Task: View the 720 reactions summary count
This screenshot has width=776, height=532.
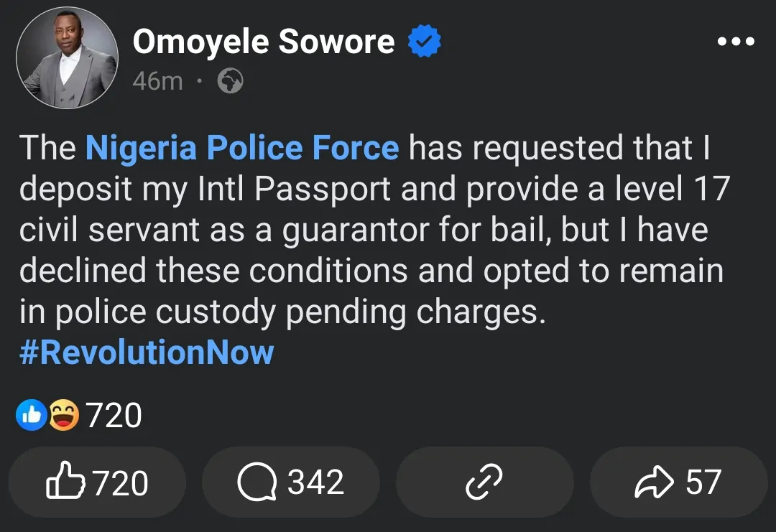Action: (114, 416)
